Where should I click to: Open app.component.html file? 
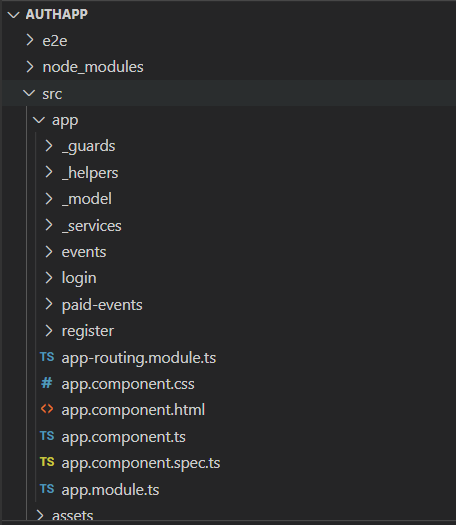[134, 410]
